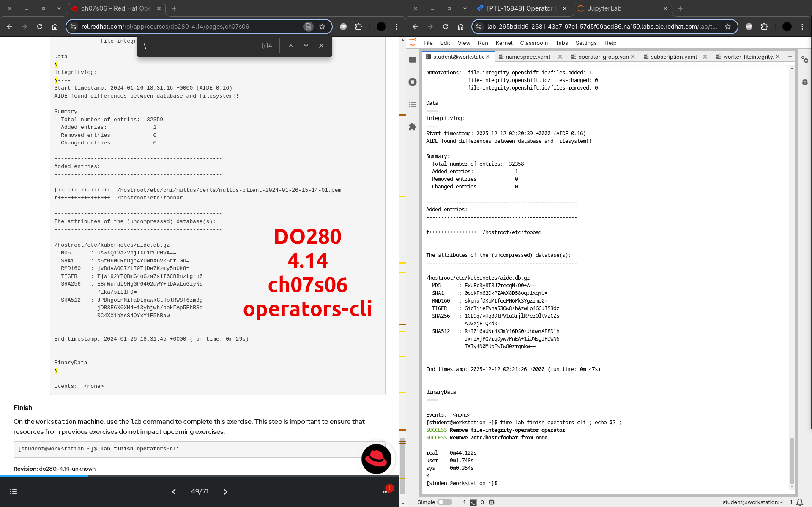Image resolution: width=812 pixels, height=507 pixels.
Task: Open course table of contents list icon
Action: 14,492
